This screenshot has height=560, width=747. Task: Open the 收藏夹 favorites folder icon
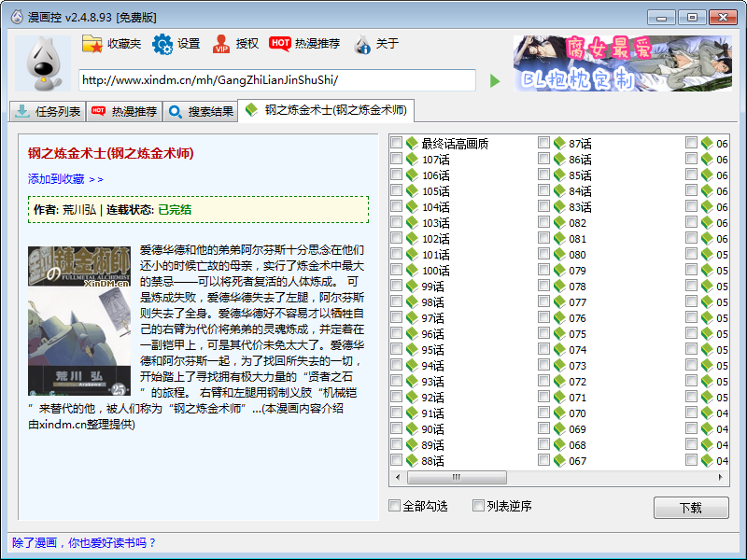coord(92,44)
